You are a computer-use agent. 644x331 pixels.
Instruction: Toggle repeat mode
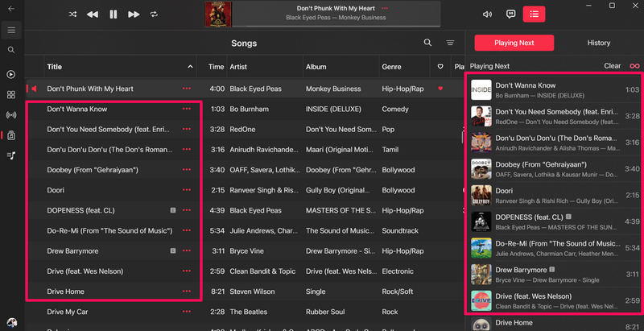[x=154, y=14]
